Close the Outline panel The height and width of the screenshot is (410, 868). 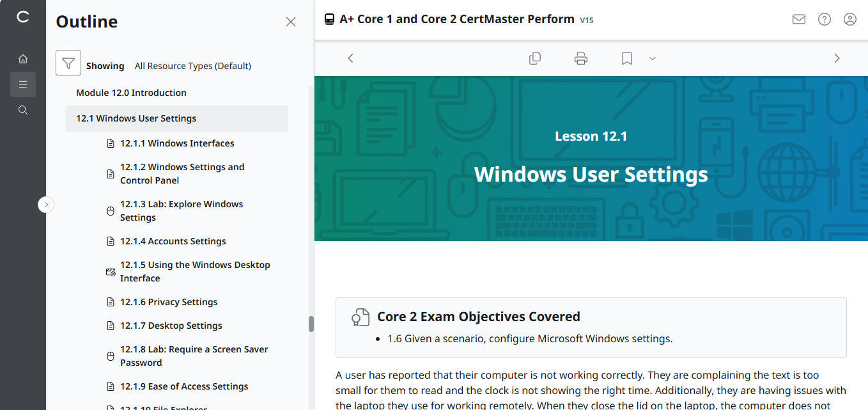[x=291, y=21]
